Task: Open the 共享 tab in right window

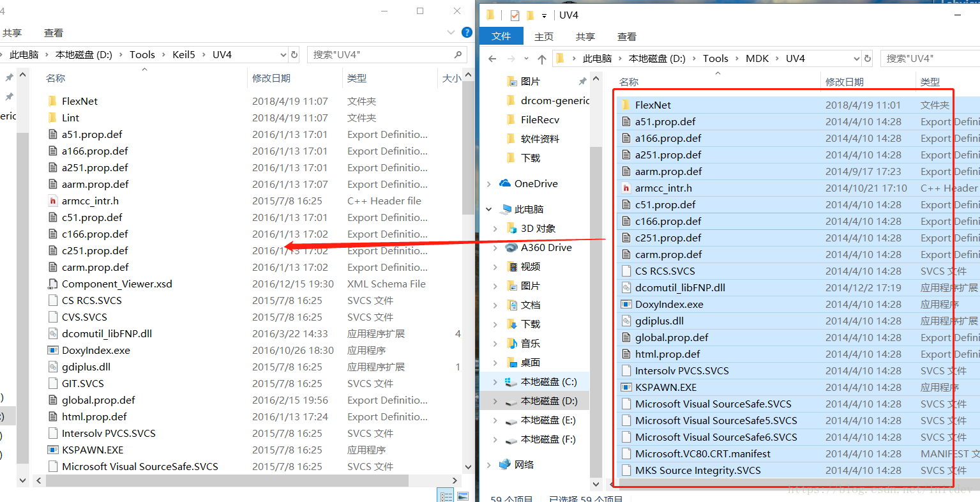Action: tap(585, 36)
